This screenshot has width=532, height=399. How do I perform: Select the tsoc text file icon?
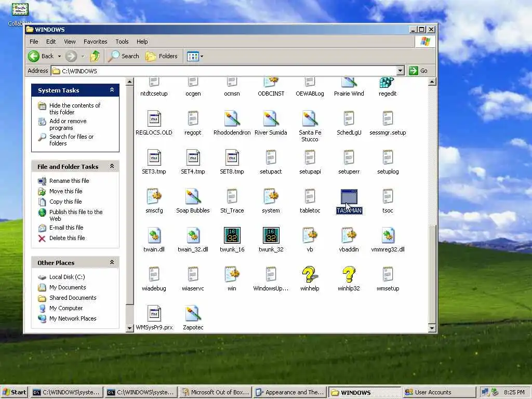click(x=388, y=197)
